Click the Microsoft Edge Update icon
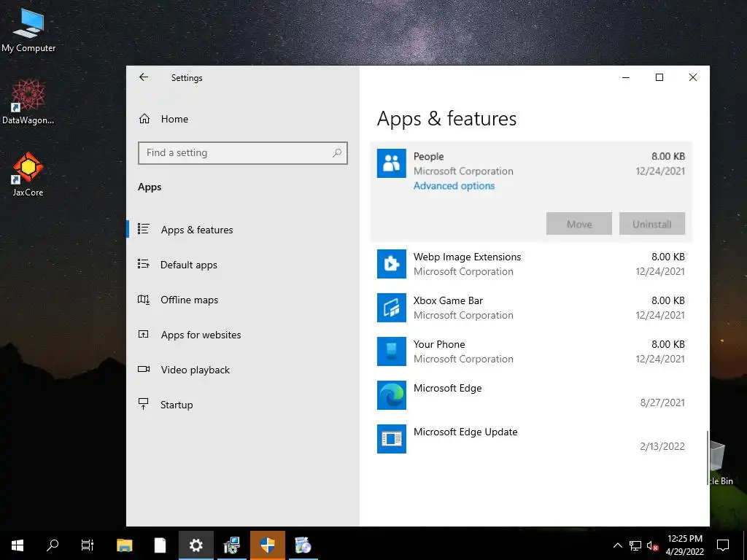747x560 pixels. 391,439
